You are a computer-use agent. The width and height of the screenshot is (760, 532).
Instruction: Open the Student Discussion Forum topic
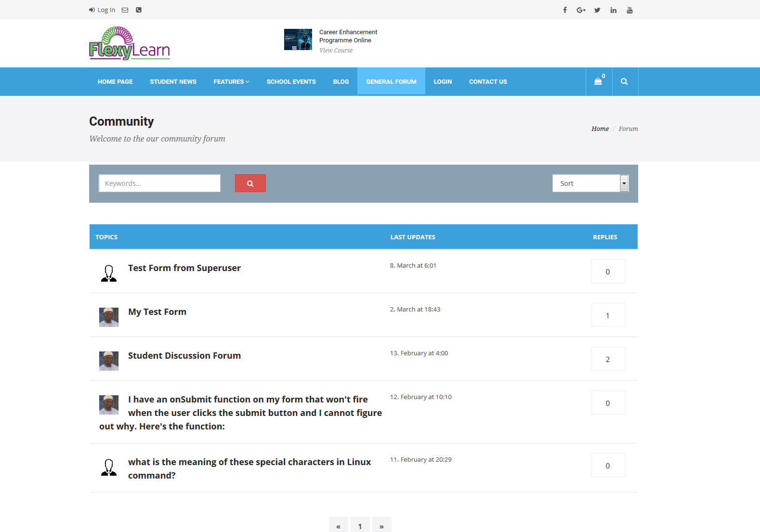[184, 356]
